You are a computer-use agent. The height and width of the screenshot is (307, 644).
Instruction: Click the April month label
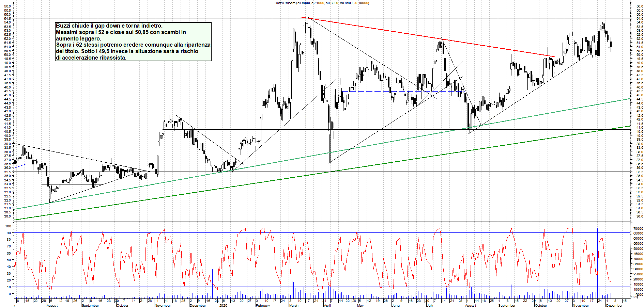click(327, 305)
